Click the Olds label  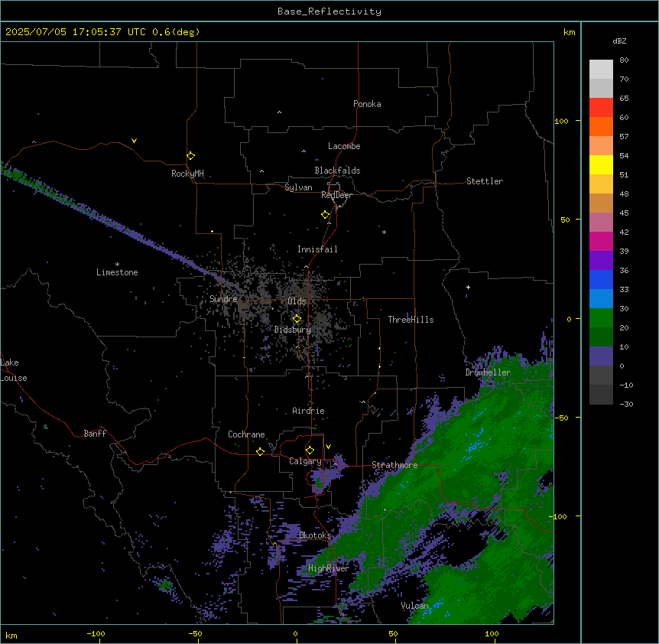[297, 301]
